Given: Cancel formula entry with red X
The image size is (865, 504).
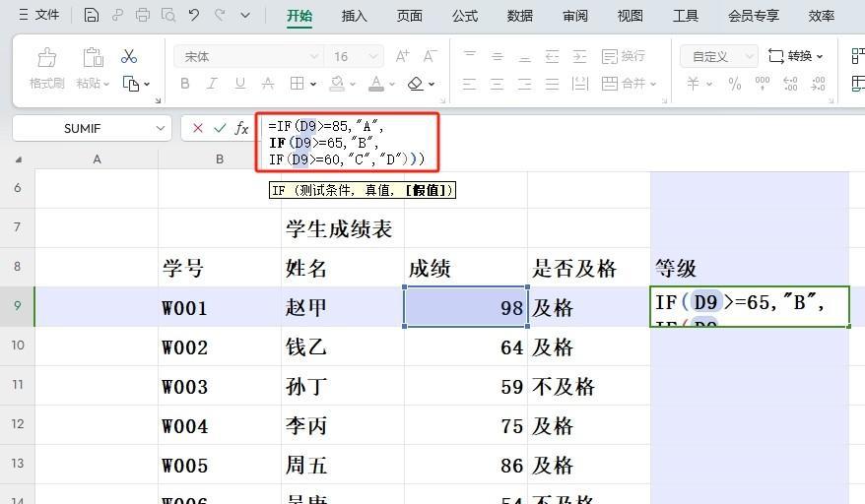Looking at the screenshot, I should click(198, 128).
